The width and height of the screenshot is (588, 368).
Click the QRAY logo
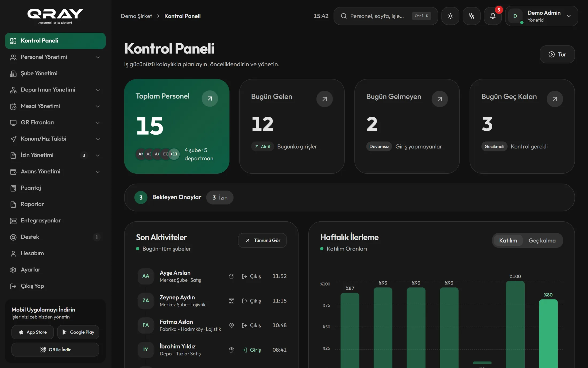(x=55, y=16)
